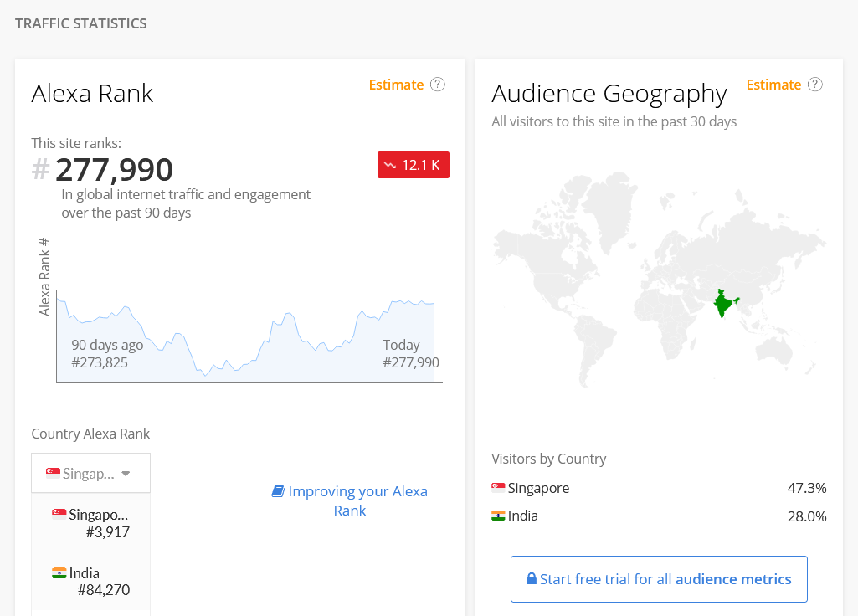Click the Estimate label in the Alexa Rank card
The width and height of the screenshot is (858, 616).
click(396, 85)
